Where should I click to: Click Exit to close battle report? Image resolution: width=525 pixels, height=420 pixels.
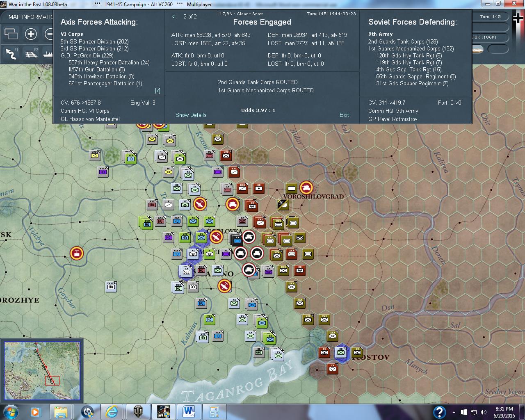344,115
